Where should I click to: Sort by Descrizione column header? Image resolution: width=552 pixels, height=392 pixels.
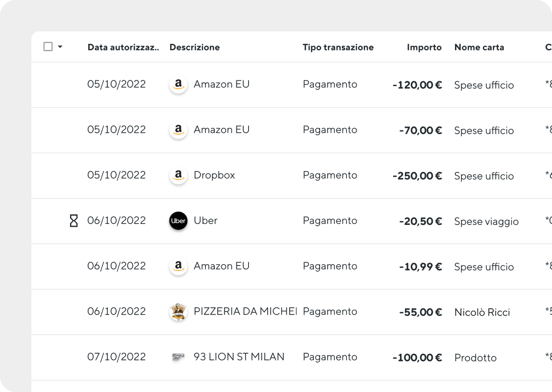(x=195, y=47)
